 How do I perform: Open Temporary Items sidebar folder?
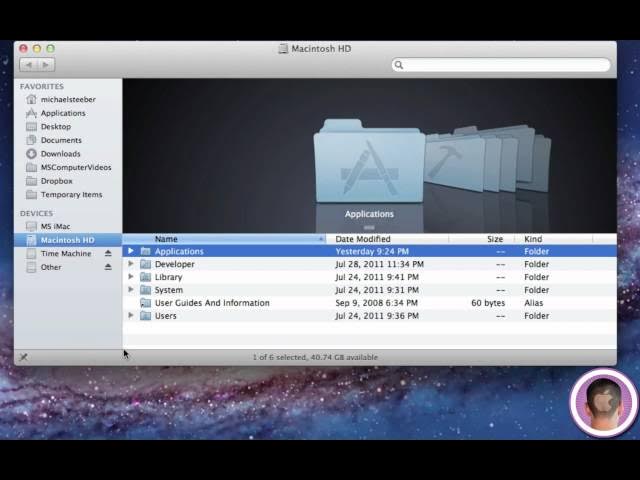[x=64, y=195]
